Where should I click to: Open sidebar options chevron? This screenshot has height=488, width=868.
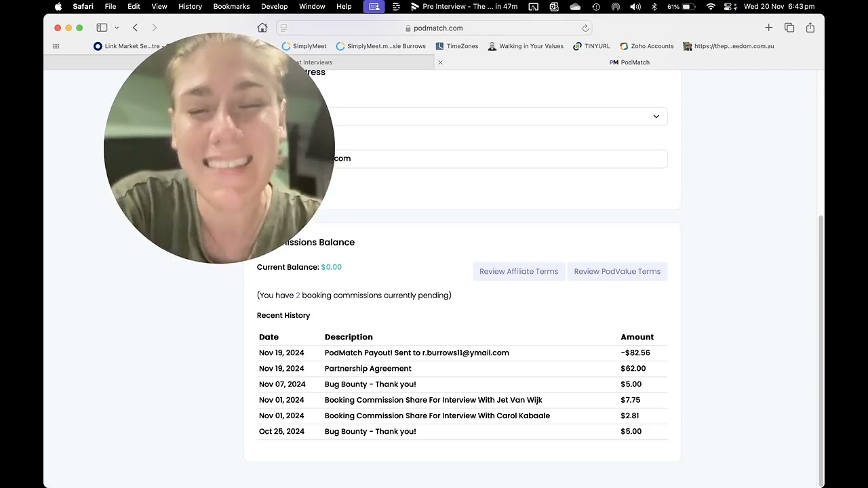pos(117,28)
